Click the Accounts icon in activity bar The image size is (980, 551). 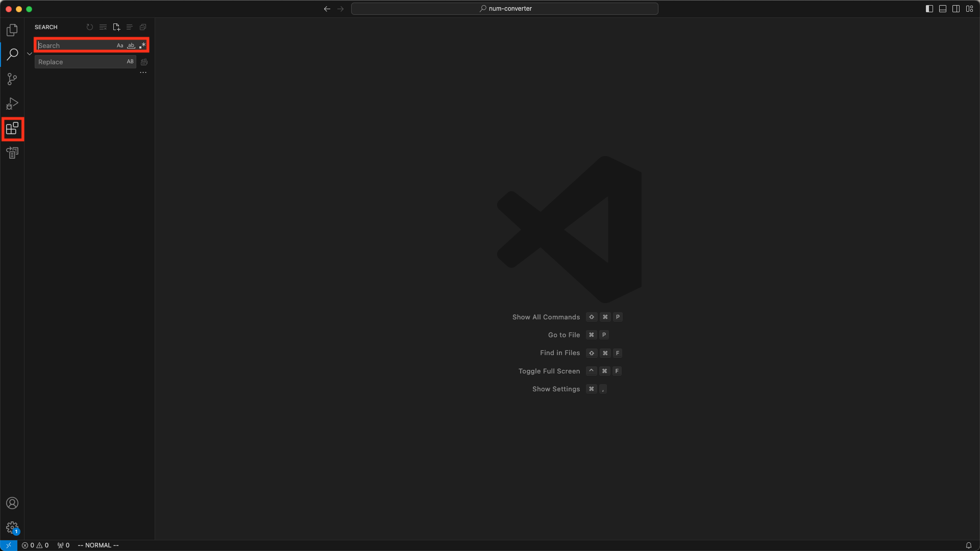click(12, 503)
